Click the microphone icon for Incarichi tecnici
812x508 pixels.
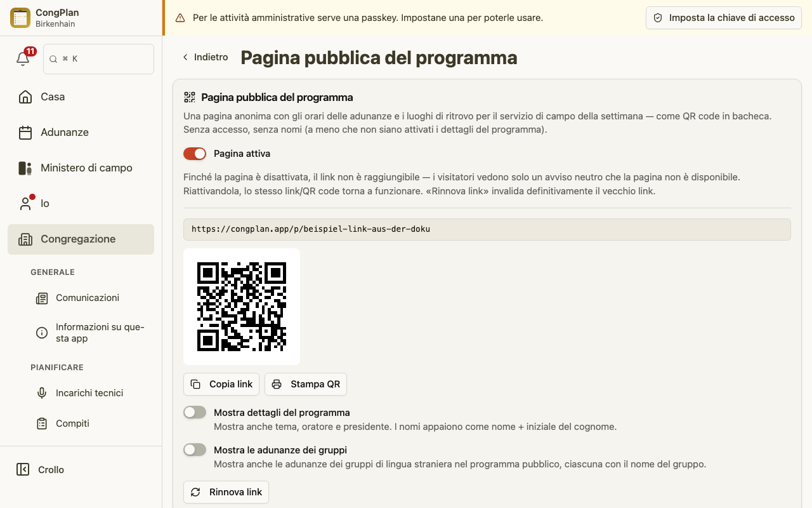coord(42,393)
